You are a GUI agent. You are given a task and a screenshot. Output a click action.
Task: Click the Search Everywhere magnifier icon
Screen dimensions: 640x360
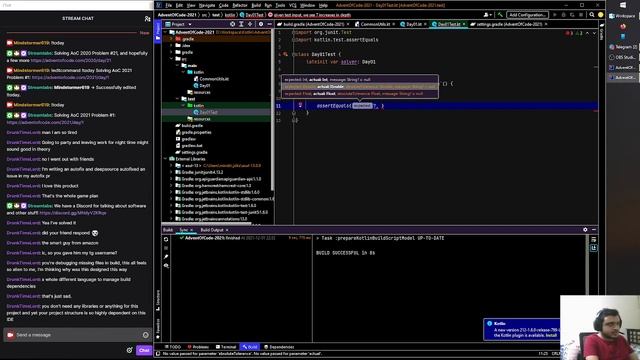[591, 15]
